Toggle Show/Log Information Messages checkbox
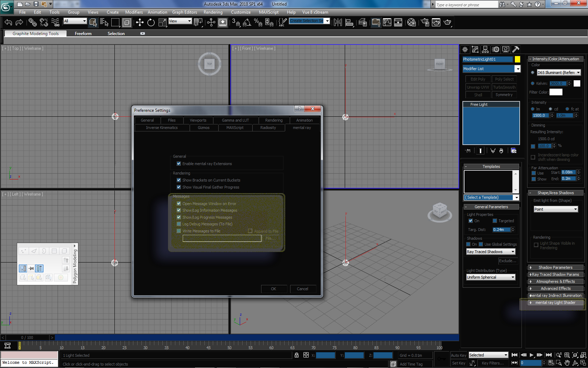This screenshot has height=368, width=588. click(179, 210)
